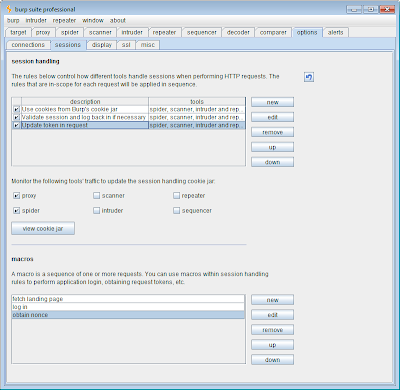Click the tools column header
Image resolution: width=400 pixels, height=390 pixels.
[x=197, y=101]
